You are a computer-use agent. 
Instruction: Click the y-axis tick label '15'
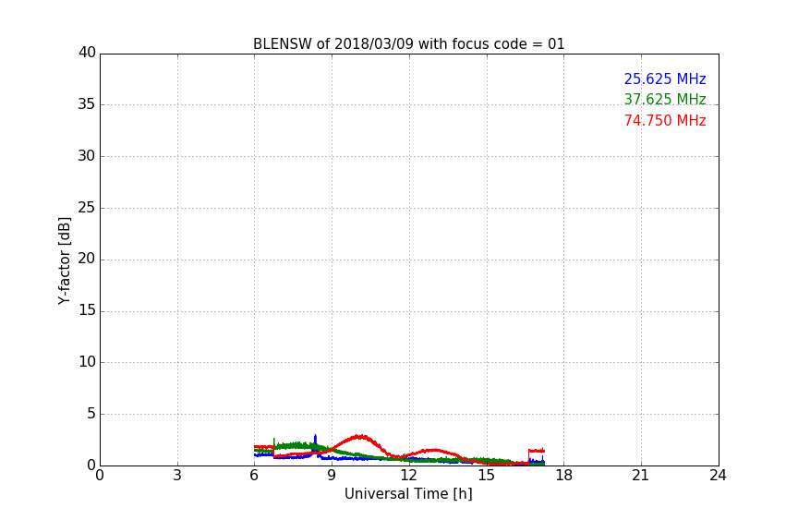[x=87, y=310]
